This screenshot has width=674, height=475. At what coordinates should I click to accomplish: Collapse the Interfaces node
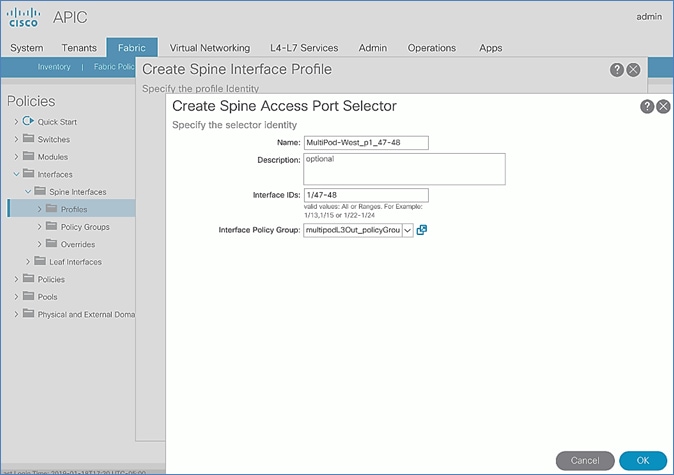tap(16, 174)
